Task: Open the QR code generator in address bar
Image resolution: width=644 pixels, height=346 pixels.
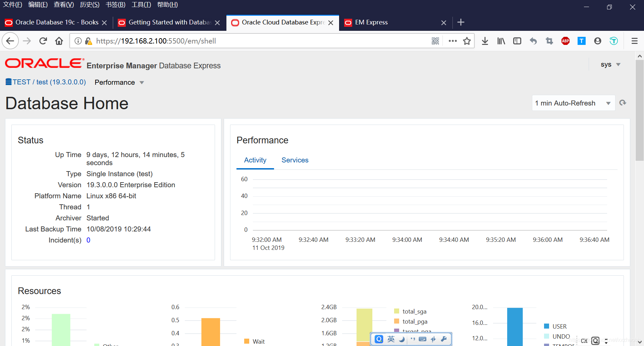Action: [435, 41]
